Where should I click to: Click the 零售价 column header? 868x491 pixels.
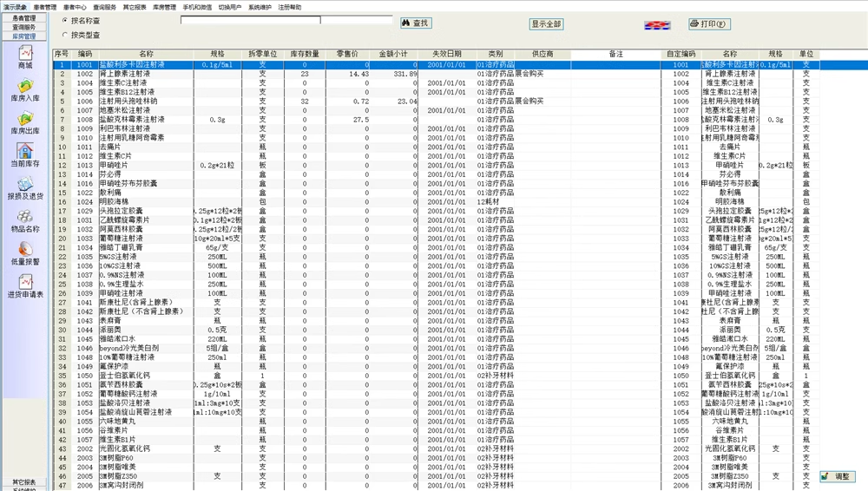[347, 55]
